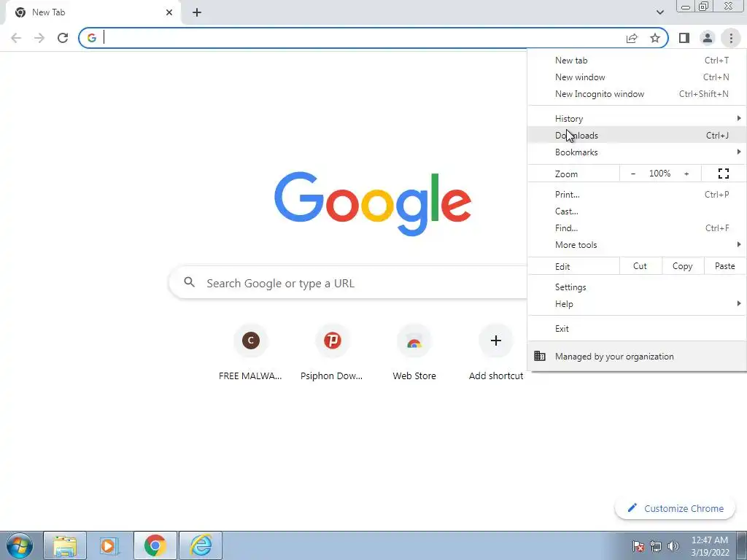Open the profile avatar icon

[x=708, y=38]
